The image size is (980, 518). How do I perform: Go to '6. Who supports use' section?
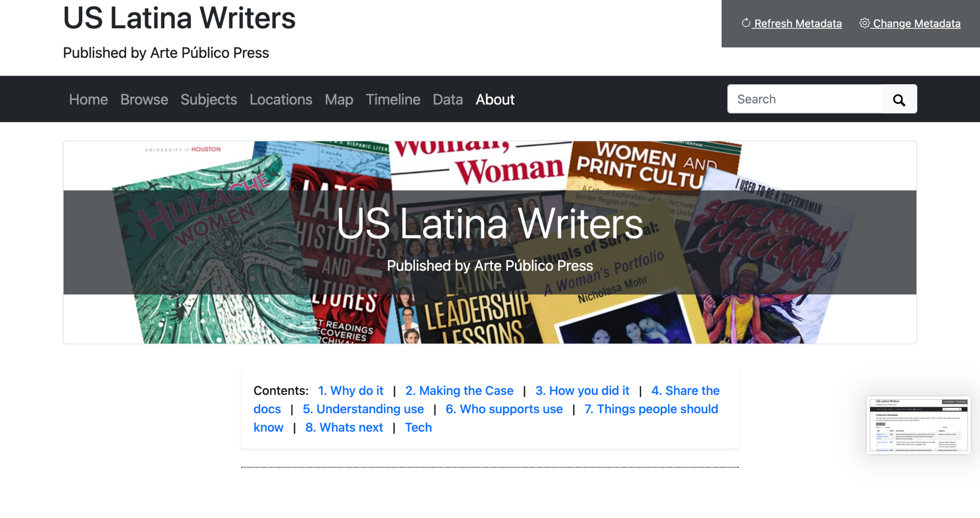tap(504, 409)
